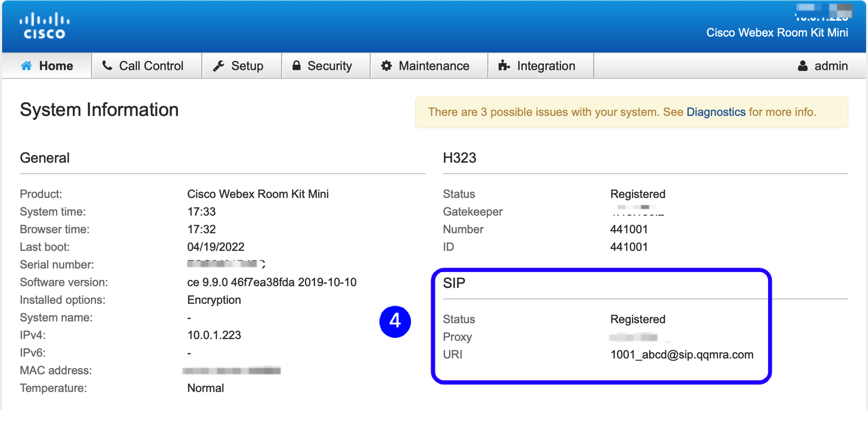The width and height of the screenshot is (868, 421).
Task: Click the SIP Proxy label
Action: (x=457, y=337)
